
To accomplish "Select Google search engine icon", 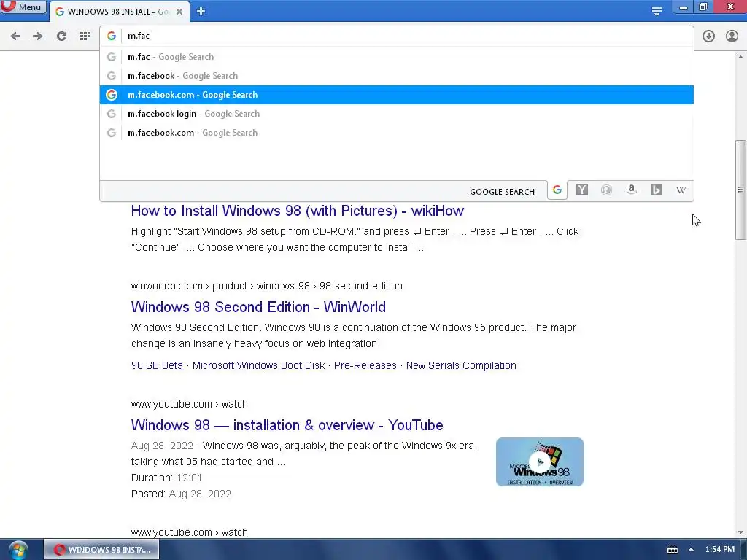I will 557,190.
